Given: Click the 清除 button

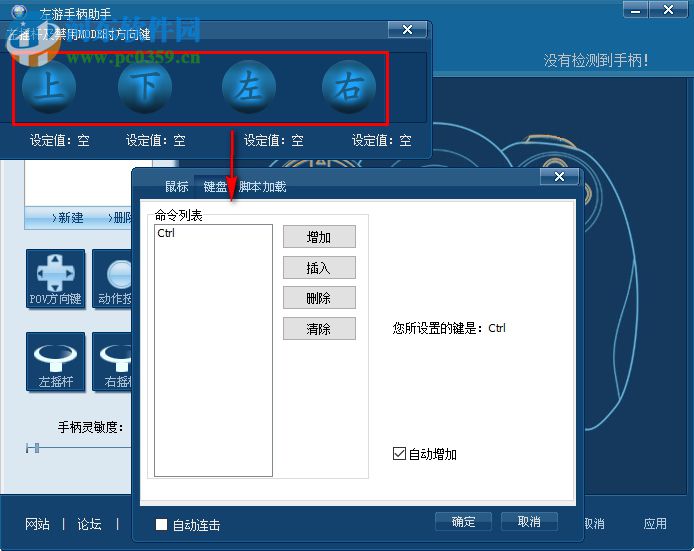Looking at the screenshot, I should 319,329.
